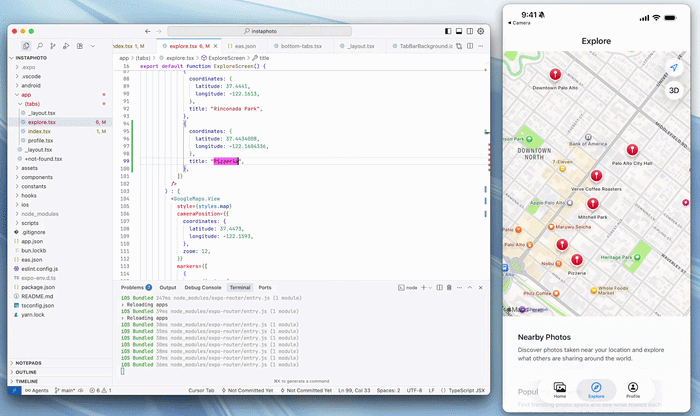Toggle the 3D map view button
700x416 pixels.
(x=674, y=90)
